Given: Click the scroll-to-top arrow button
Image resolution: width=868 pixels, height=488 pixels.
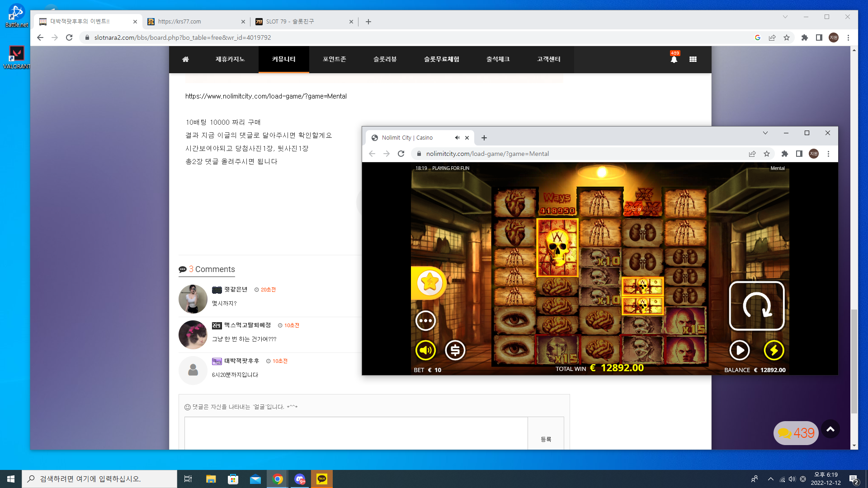Looking at the screenshot, I should click(830, 429).
